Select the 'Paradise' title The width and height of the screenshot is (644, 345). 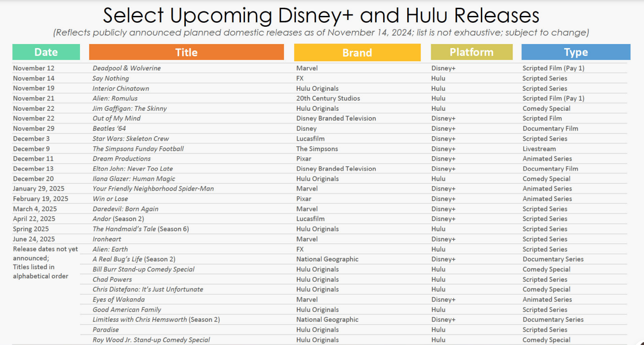(x=106, y=330)
